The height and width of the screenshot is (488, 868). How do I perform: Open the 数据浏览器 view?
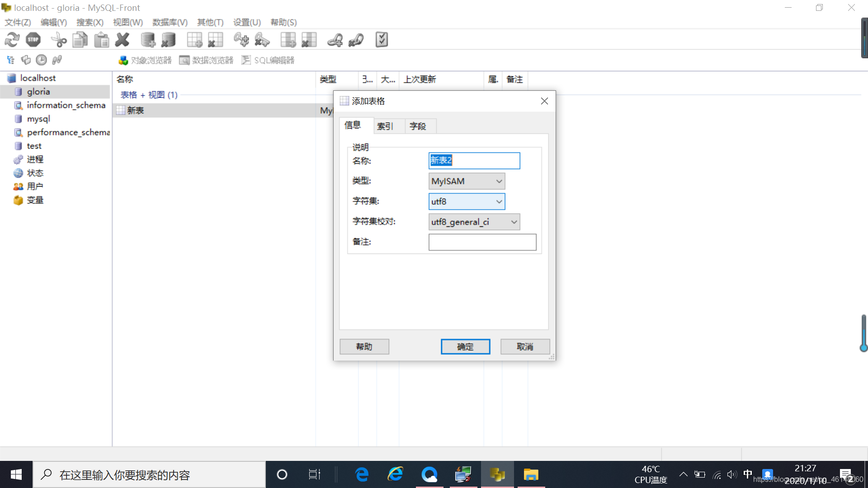(206, 60)
